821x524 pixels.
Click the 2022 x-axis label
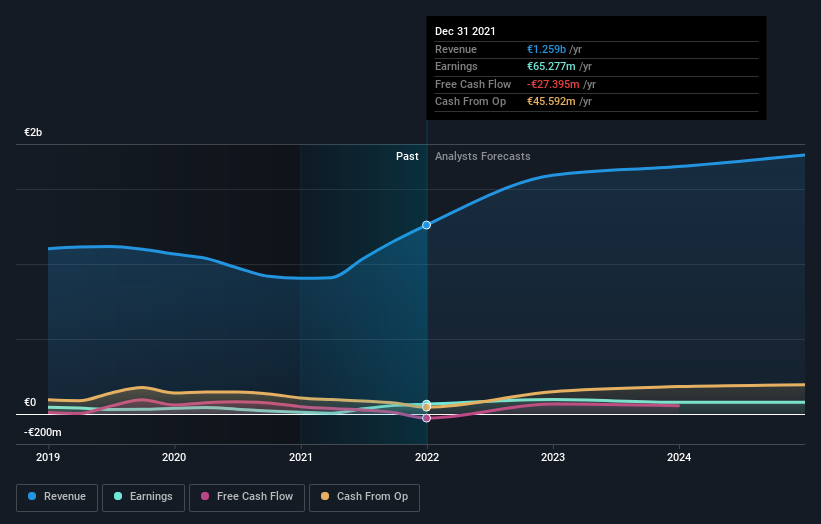pyautogui.click(x=427, y=458)
